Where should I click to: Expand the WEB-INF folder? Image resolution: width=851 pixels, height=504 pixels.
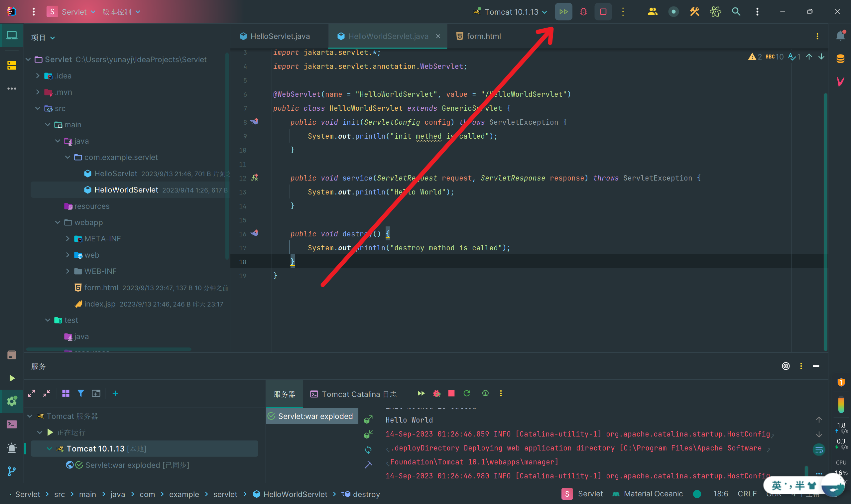(x=67, y=271)
